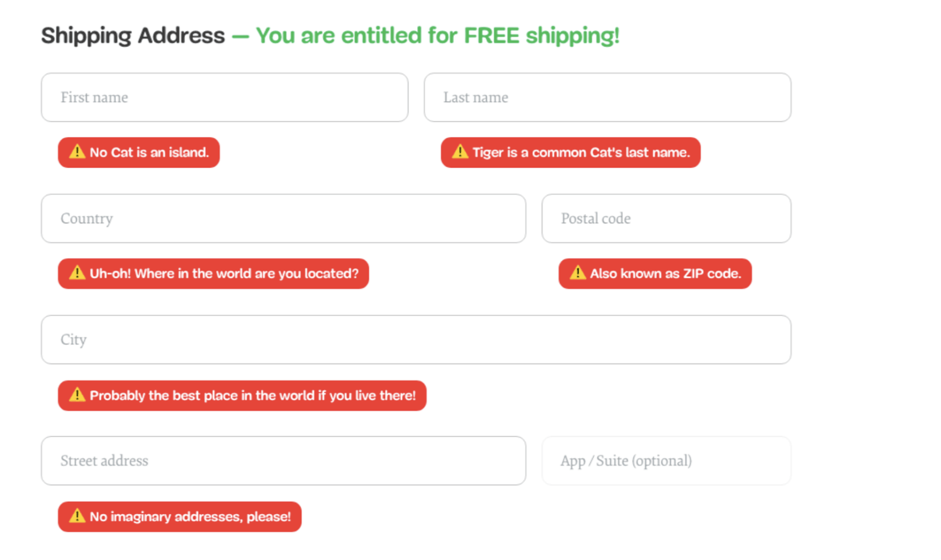Screen dimensions: 941x560
Task: Click the "best place in the world" error text
Action: [253, 395]
